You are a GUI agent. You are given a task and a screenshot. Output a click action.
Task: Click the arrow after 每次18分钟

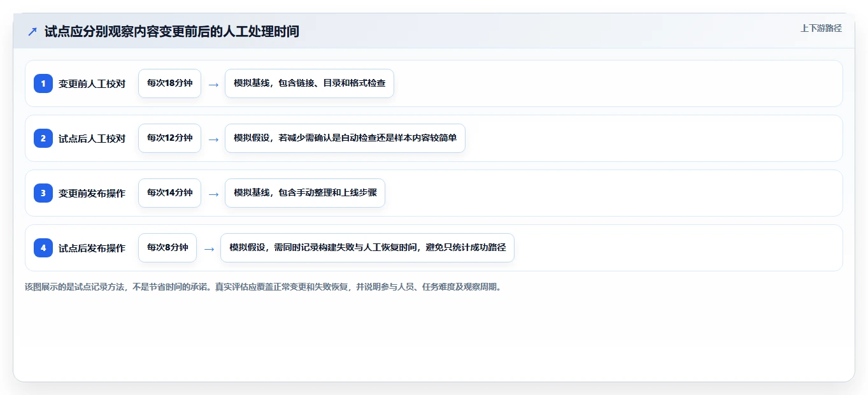213,84
